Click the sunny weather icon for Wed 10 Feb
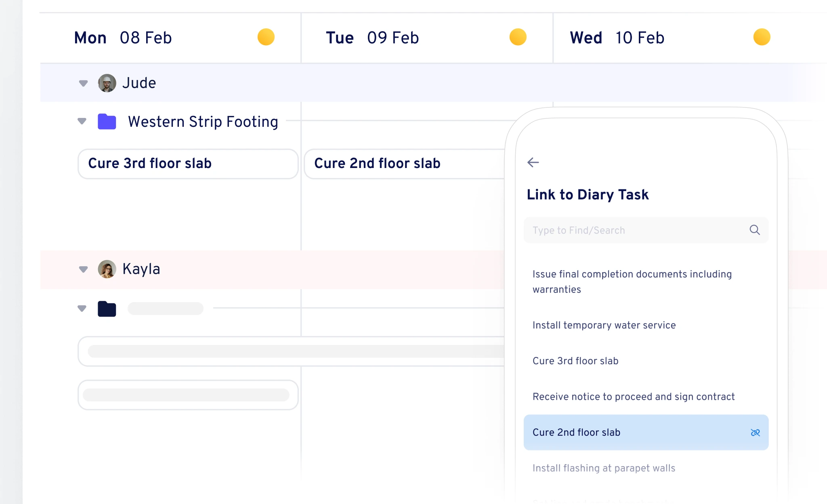Image resolution: width=827 pixels, height=504 pixels. click(x=762, y=37)
